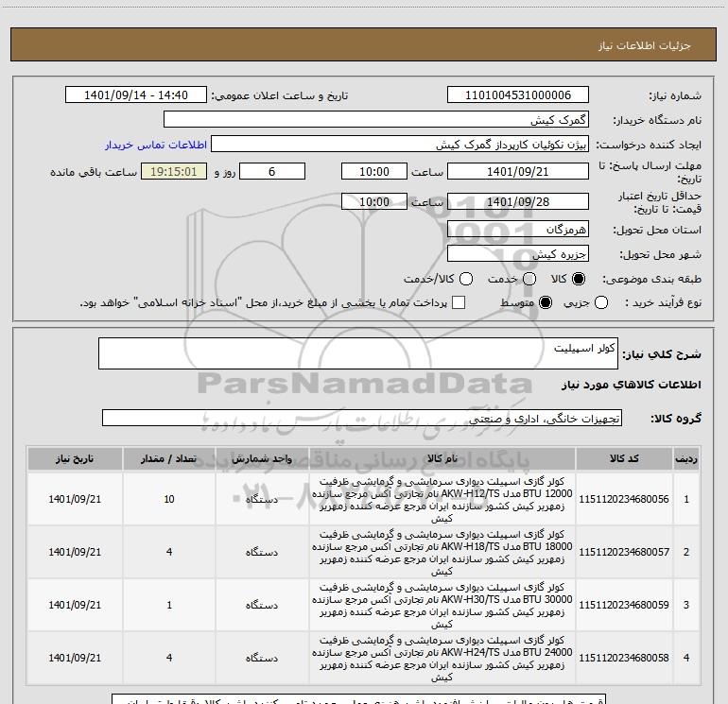Click the response deadline date 1401/09/21 field
728x704 pixels.
(518, 171)
